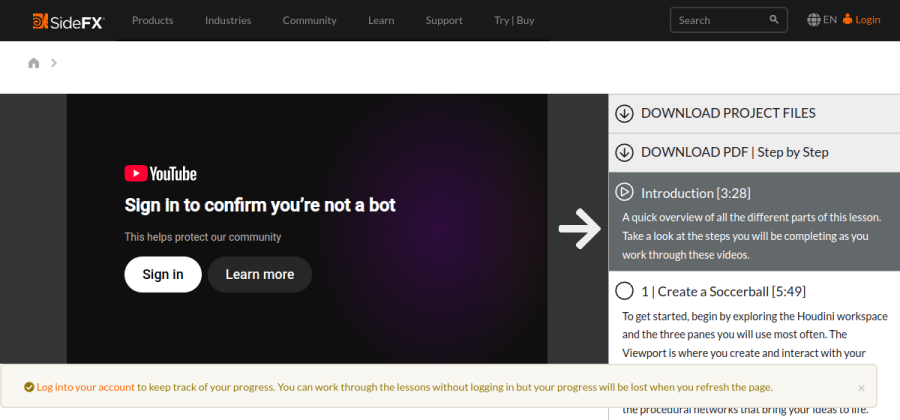Click 'This helps protect our community' text
This screenshot has height=420, width=900.
coord(203,237)
